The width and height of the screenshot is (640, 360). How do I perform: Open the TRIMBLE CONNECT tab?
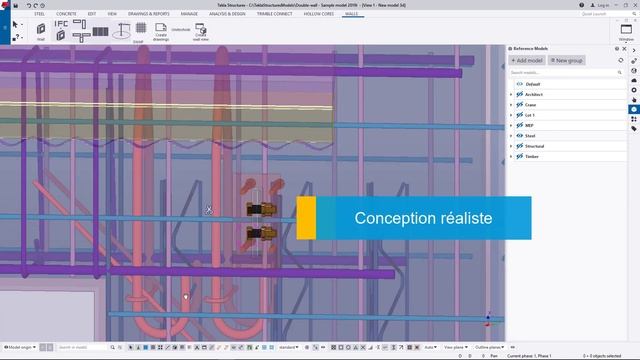tap(275, 14)
